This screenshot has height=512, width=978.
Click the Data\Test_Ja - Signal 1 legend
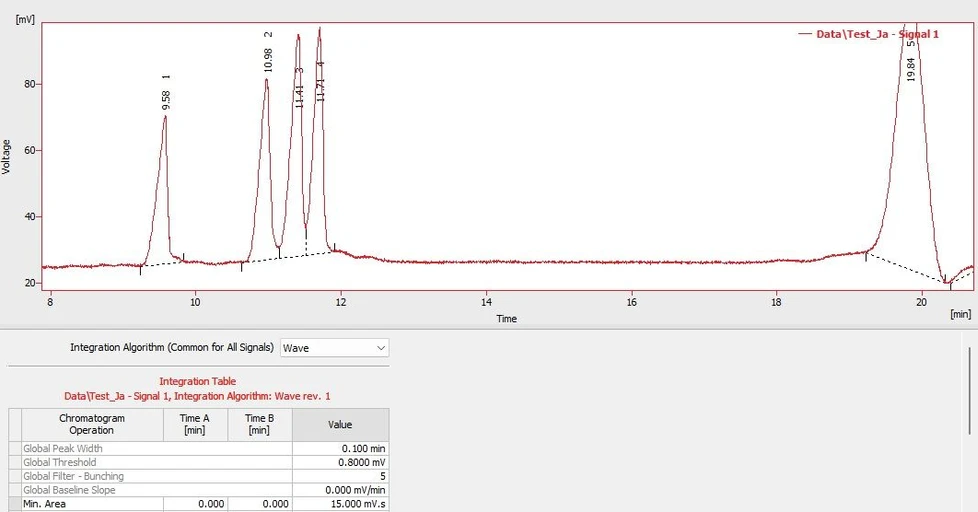tap(869, 34)
